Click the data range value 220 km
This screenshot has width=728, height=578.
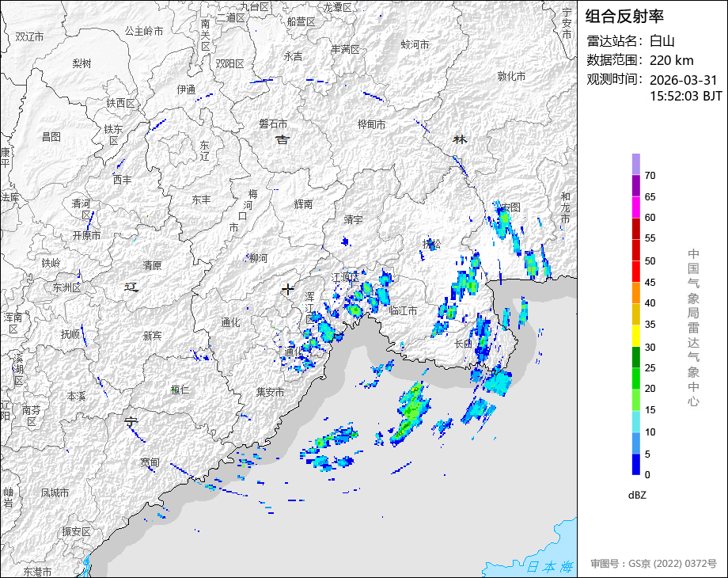click(671, 60)
